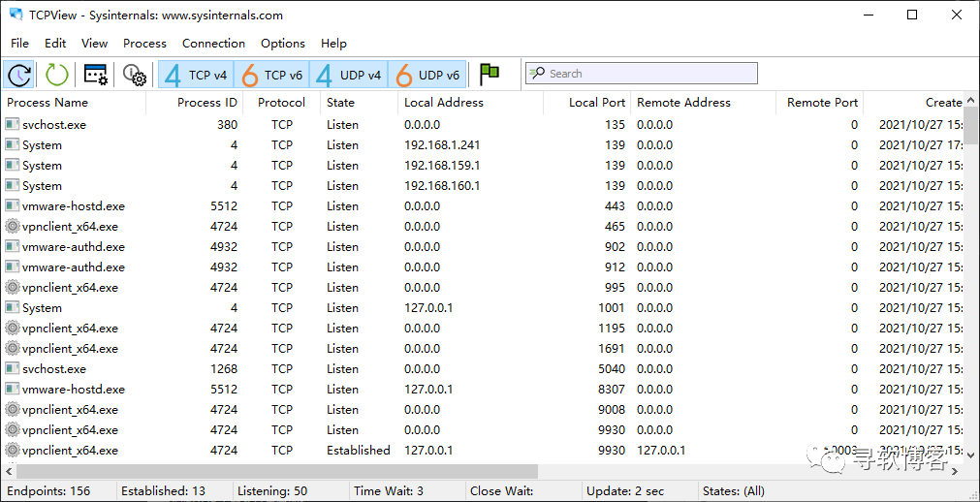
Task: Click Established: 13 in the status bar
Action: (163, 491)
